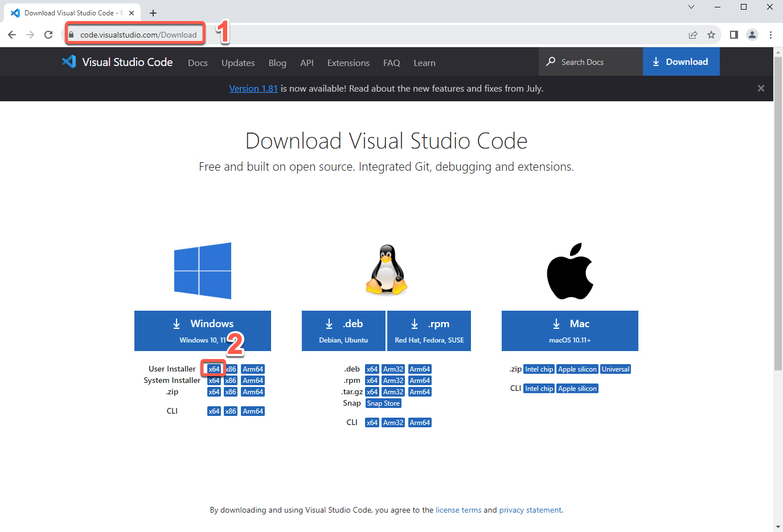This screenshot has width=783, height=532.
Task: Click the large Mac download button
Action: pos(569,331)
